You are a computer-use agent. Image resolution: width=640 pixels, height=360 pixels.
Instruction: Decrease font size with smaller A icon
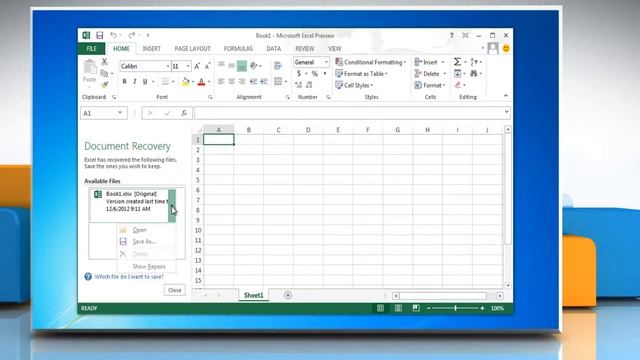207,66
